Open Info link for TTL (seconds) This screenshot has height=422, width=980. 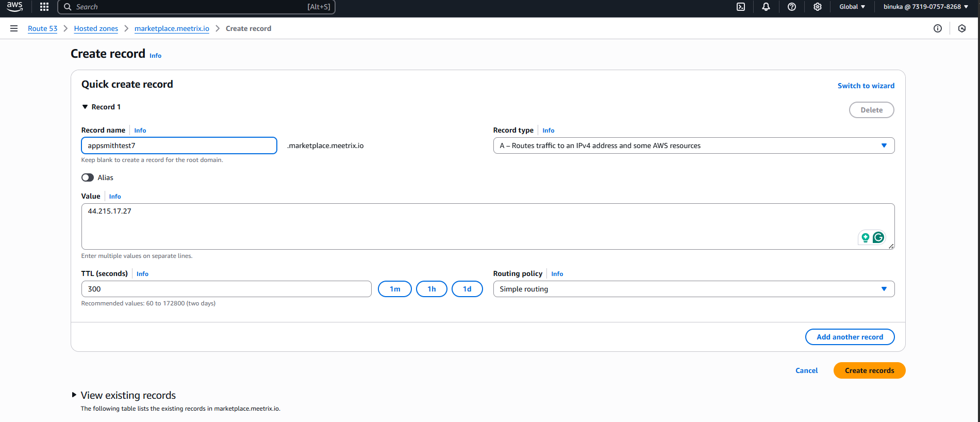[x=142, y=274]
